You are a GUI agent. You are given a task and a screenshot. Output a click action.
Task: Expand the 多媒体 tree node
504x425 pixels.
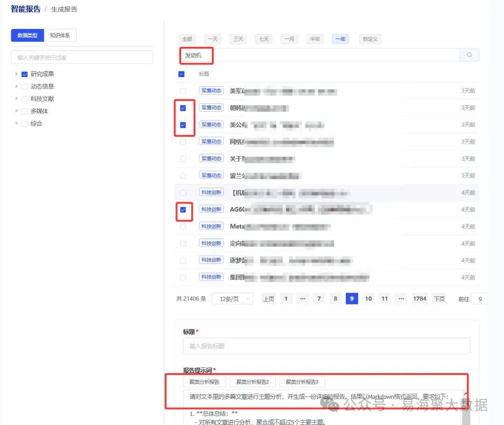point(16,111)
